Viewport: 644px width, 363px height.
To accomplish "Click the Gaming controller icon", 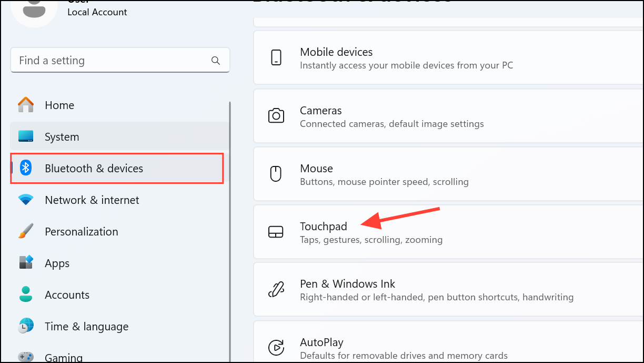I will click(x=25, y=357).
